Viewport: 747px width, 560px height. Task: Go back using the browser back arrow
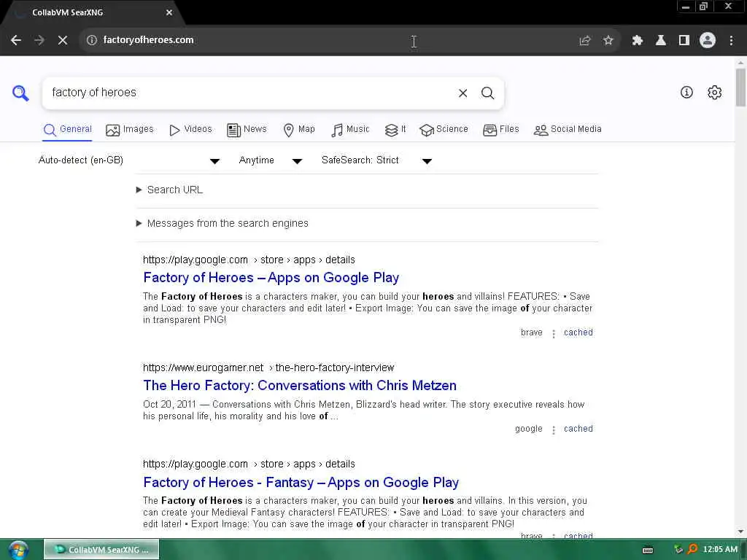coord(16,40)
